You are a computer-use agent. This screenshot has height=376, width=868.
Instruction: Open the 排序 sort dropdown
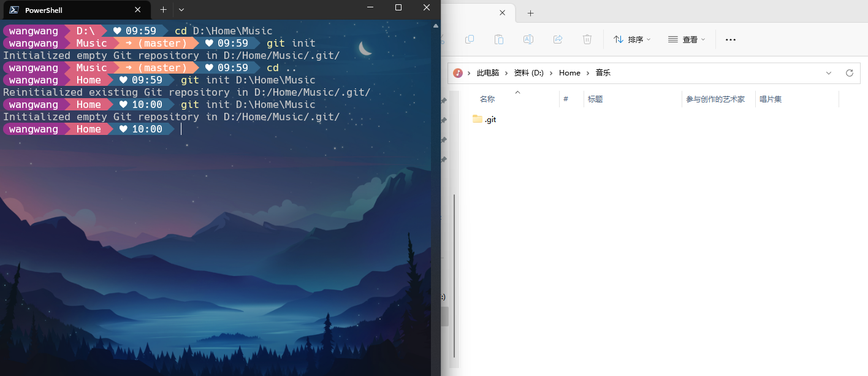point(632,39)
